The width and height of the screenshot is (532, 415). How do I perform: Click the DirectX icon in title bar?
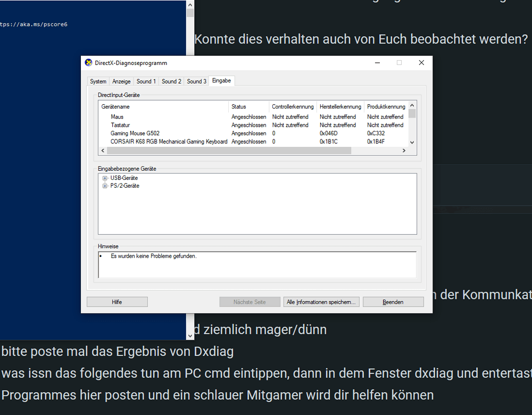88,63
